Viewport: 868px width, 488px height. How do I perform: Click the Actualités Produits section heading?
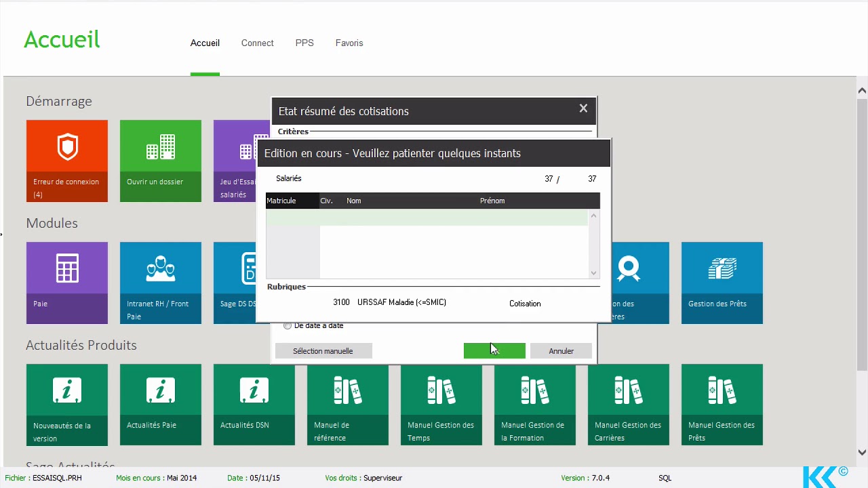point(81,345)
